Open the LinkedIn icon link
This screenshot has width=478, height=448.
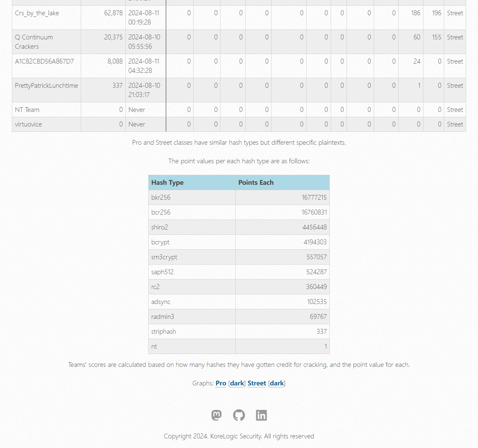261,415
